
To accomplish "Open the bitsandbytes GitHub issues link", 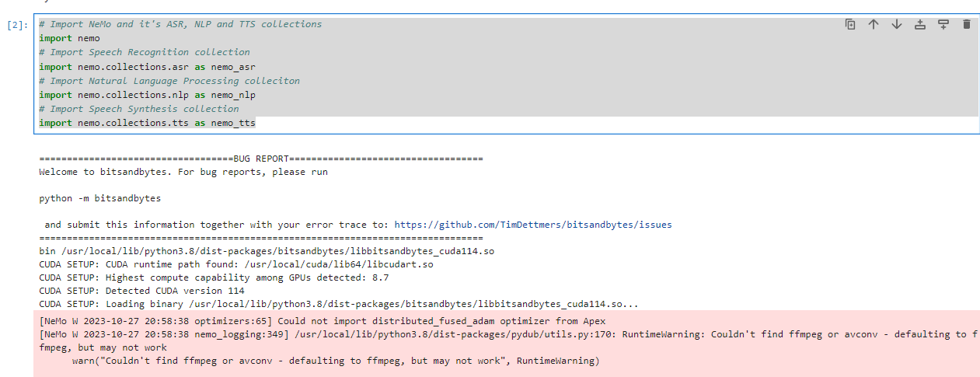I will pyautogui.click(x=533, y=225).
